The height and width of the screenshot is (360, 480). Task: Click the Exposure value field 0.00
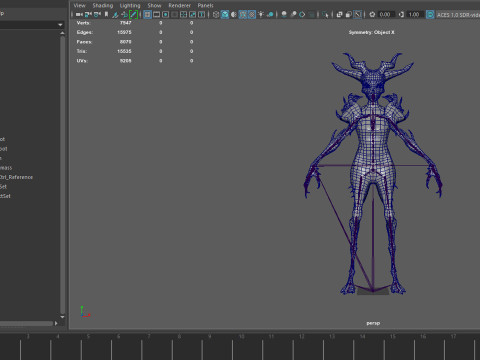(x=385, y=14)
